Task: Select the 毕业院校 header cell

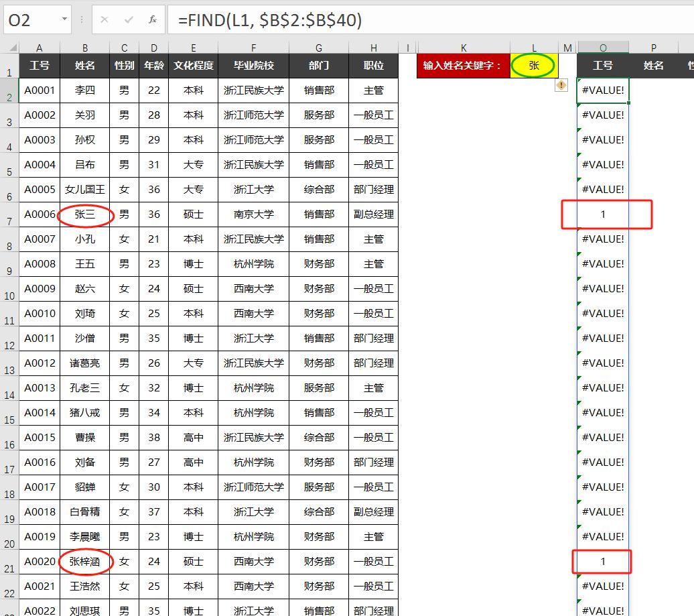Action: click(x=254, y=66)
